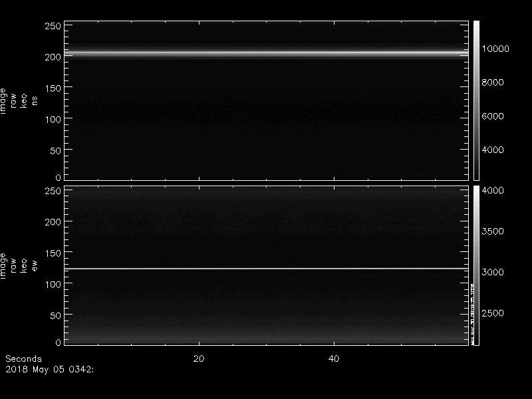
Task: Click the 2500 colorbar label
Action: pyautogui.click(x=493, y=313)
